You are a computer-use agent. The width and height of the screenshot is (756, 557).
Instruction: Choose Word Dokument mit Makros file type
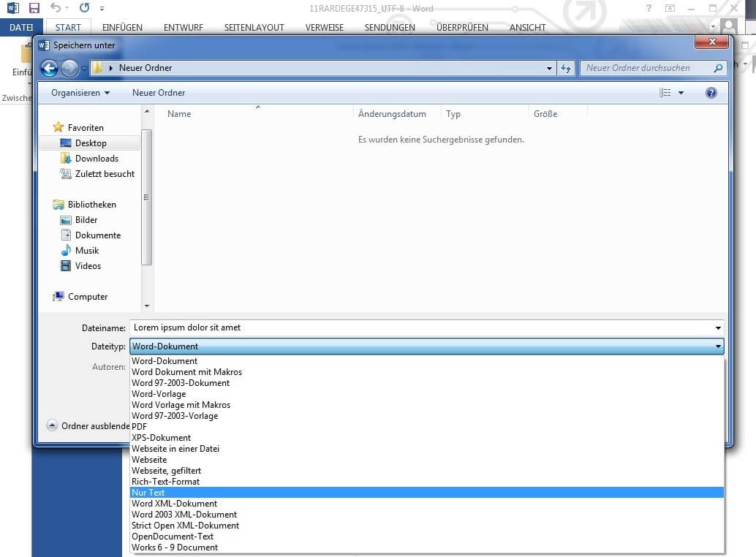point(427,372)
